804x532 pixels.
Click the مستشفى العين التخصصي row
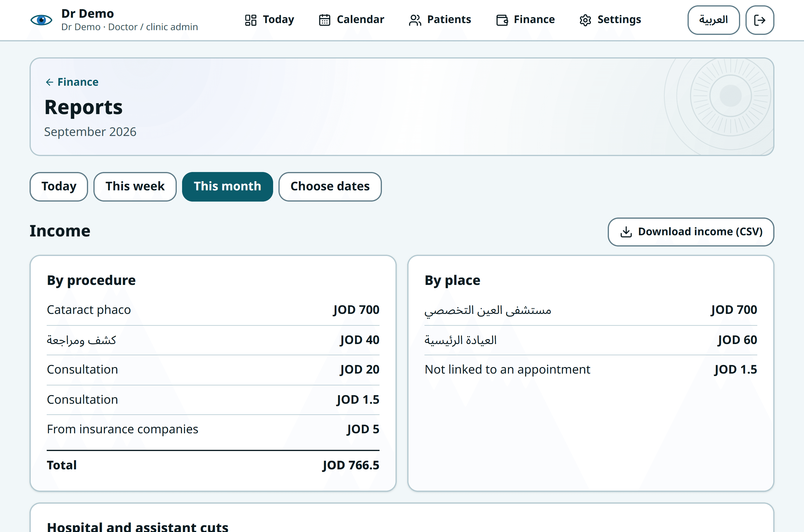[x=591, y=310]
